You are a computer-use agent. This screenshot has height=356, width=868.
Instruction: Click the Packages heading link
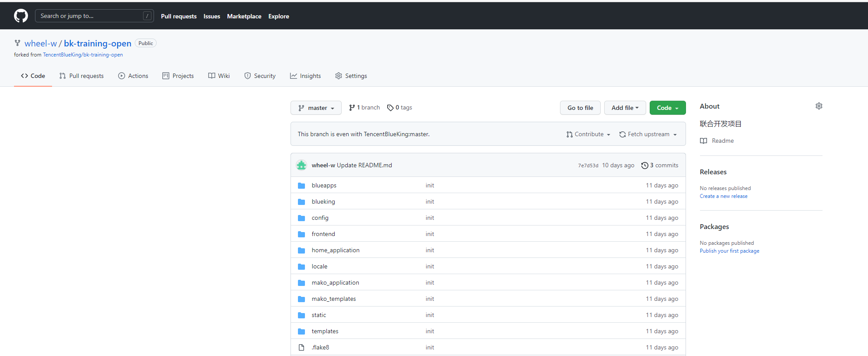point(714,227)
